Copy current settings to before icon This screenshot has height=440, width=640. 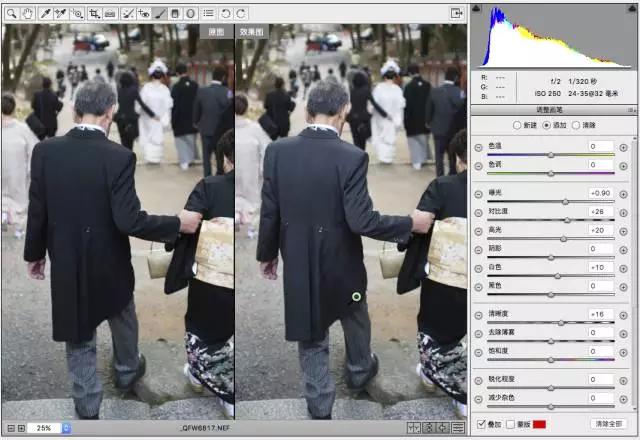point(443,427)
